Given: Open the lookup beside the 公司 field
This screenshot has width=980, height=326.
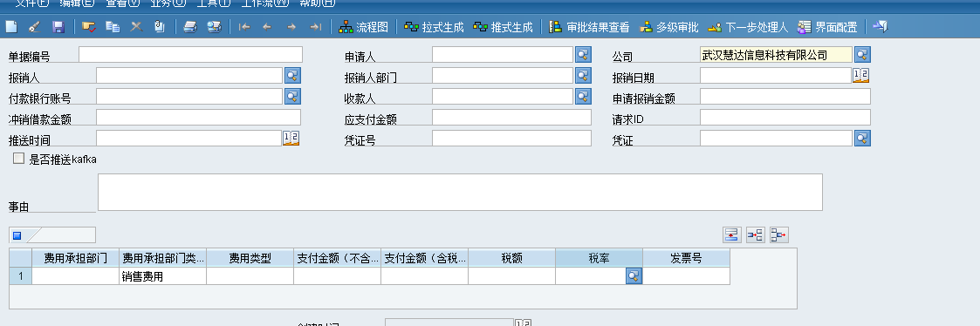Looking at the screenshot, I should pyautogui.click(x=862, y=54).
